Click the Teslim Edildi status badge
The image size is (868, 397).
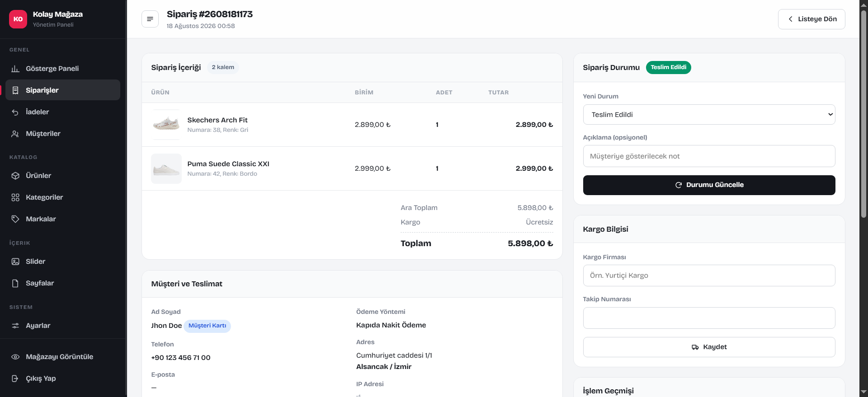(668, 67)
